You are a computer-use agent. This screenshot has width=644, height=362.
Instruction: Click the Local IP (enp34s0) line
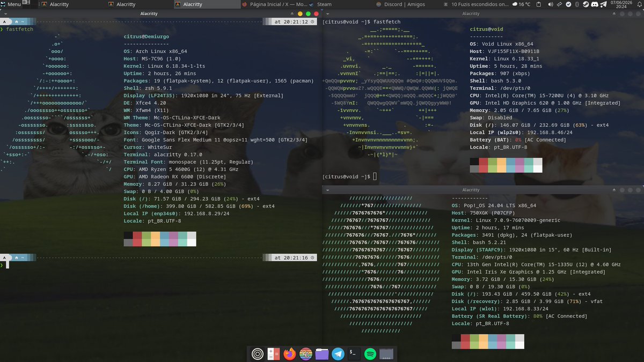tap(177, 213)
